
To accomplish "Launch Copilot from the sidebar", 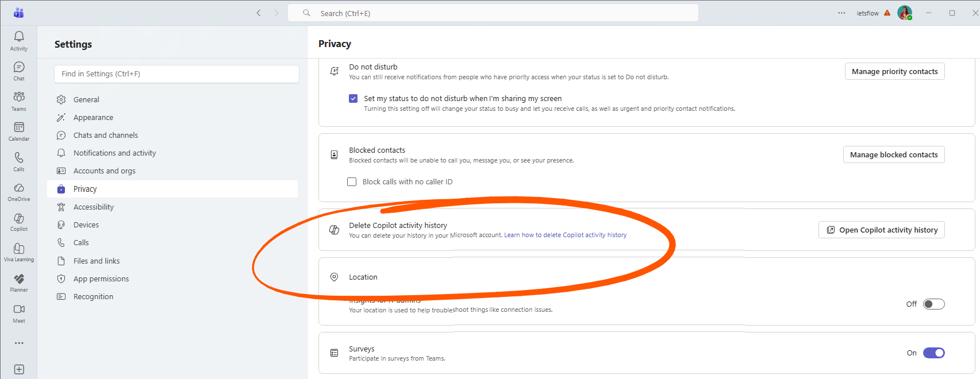I will pyautogui.click(x=19, y=221).
